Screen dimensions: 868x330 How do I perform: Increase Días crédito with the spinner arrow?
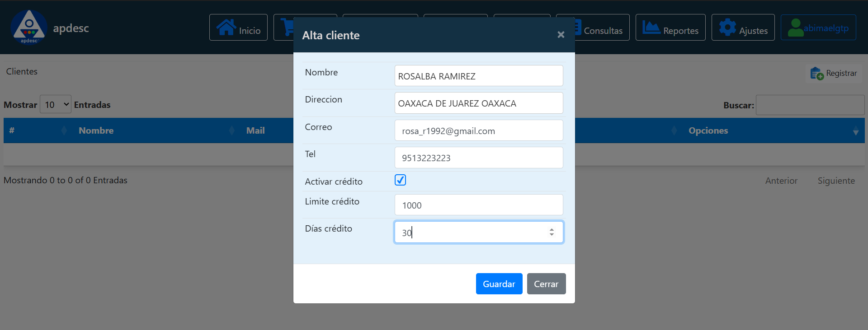click(x=552, y=229)
